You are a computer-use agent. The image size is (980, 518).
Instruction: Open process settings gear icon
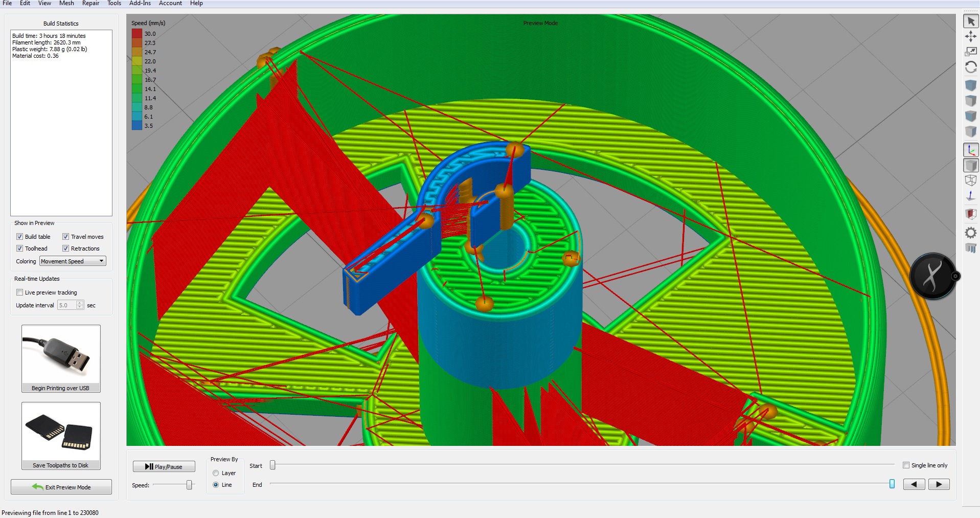pyautogui.click(x=970, y=233)
